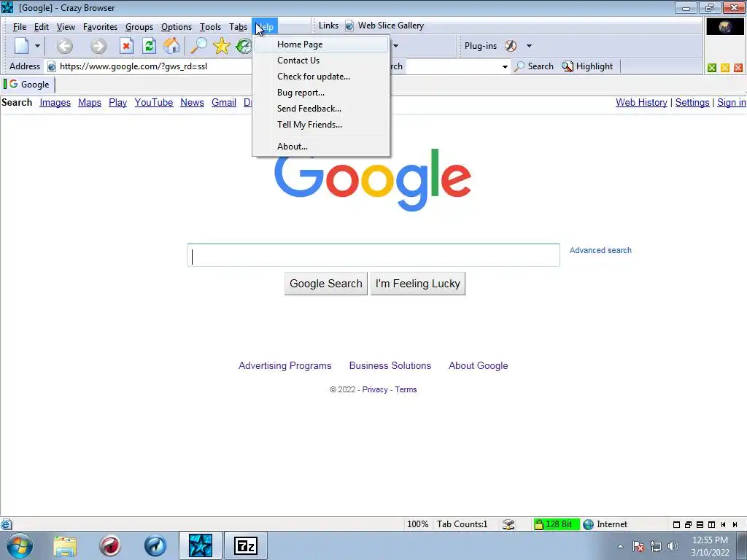Show hidden tray icons arrow
The image size is (747, 560).
620,547
